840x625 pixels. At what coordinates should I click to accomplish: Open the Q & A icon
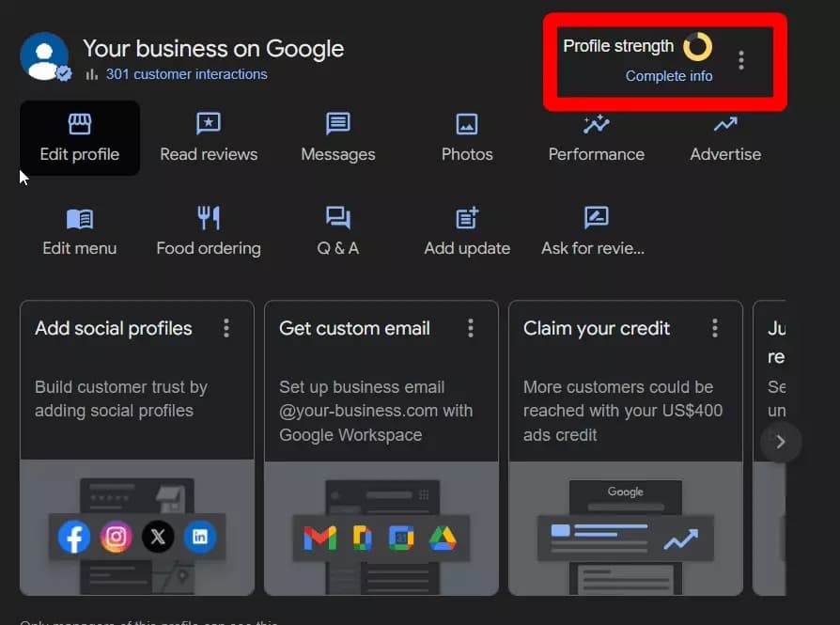337,218
